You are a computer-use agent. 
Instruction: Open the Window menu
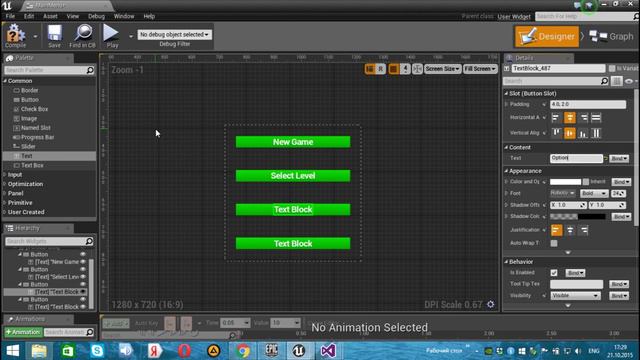124,16
